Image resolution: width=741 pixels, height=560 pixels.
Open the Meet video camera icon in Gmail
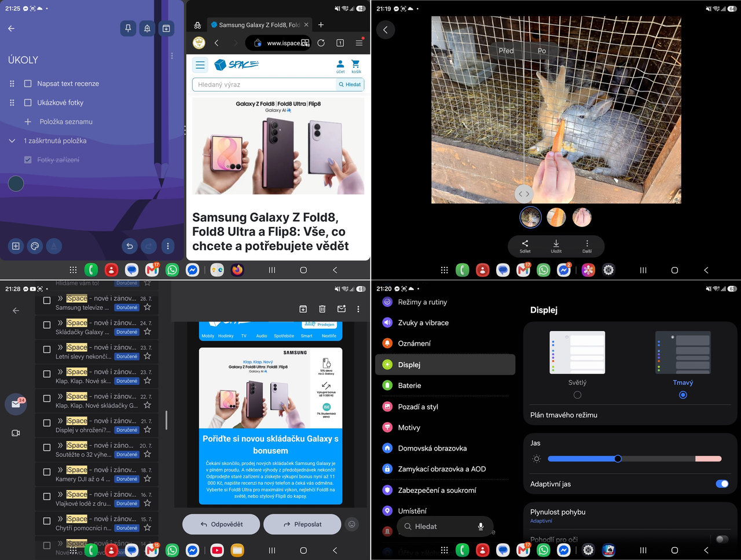coord(16,433)
